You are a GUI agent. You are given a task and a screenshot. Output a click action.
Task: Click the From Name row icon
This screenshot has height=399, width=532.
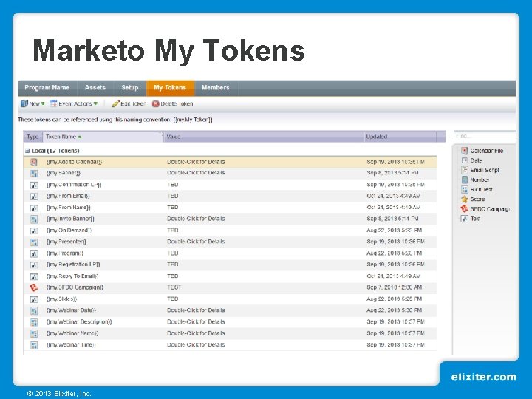point(33,208)
